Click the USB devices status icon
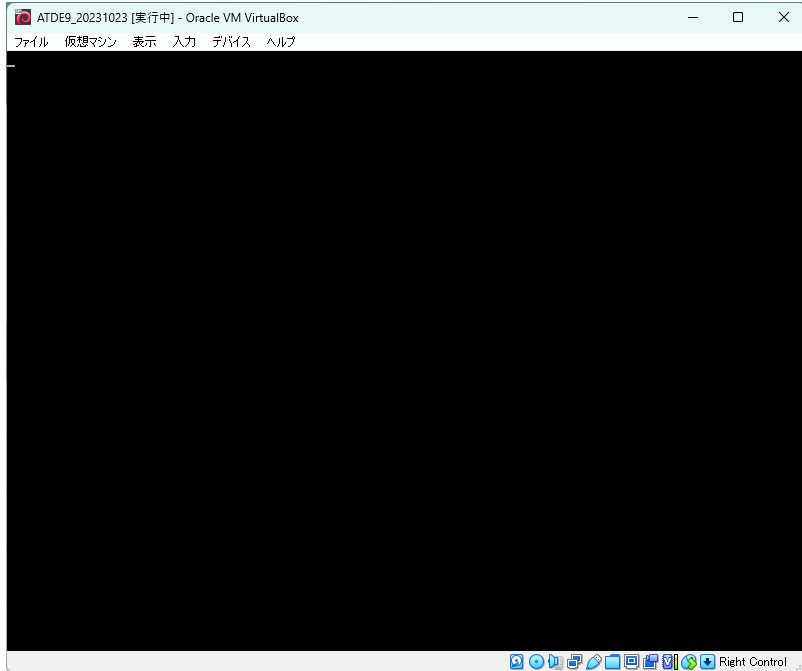Image resolution: width=802 pixels, height=671 pixels. (x=593, y=661)
